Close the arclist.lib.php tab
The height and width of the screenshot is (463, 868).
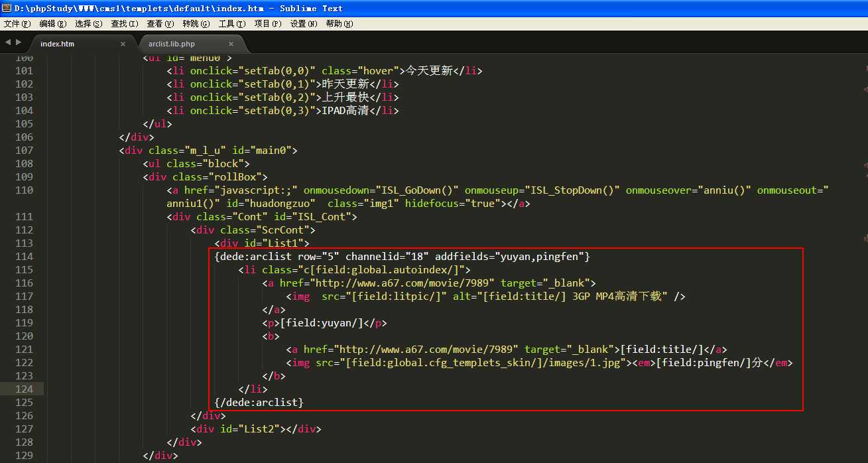230,44
